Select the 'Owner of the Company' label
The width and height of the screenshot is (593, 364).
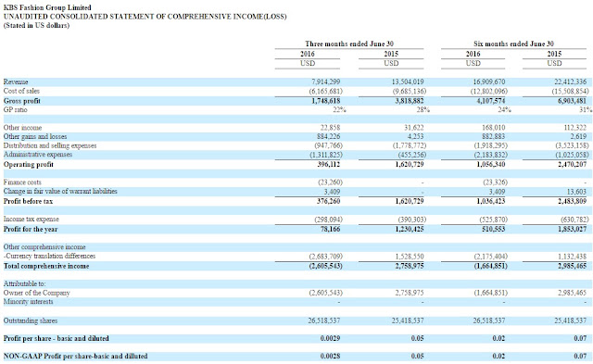(36, 293)
